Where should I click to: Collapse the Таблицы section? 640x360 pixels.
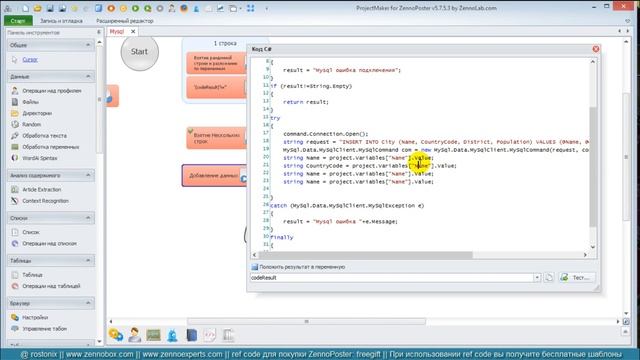point(88,260)
